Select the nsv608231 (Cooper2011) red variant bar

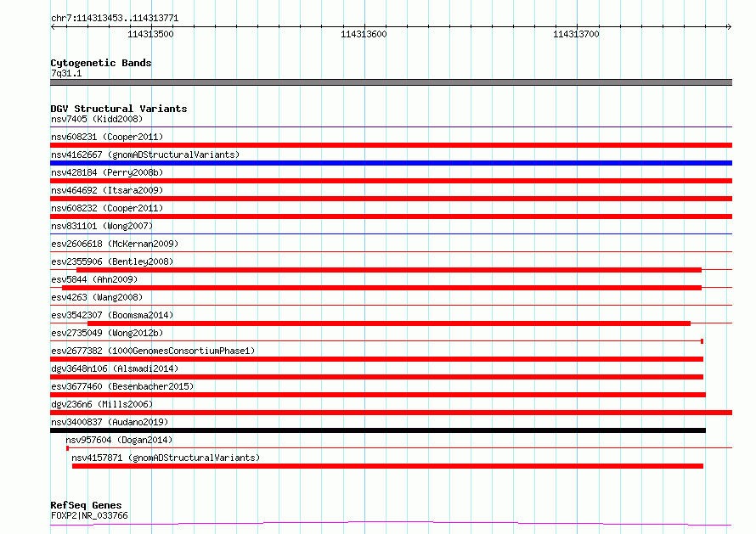pos(391,145)
